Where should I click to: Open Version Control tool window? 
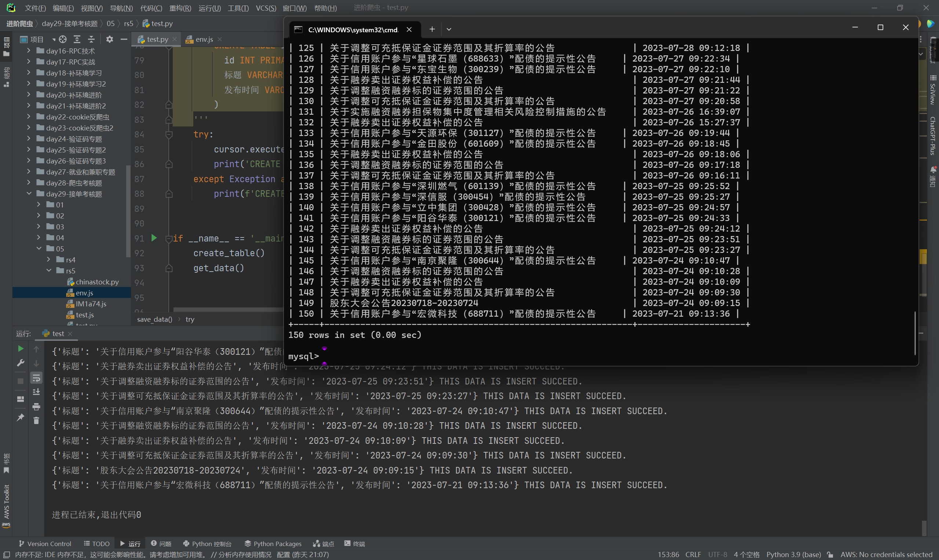pos(45,544)
